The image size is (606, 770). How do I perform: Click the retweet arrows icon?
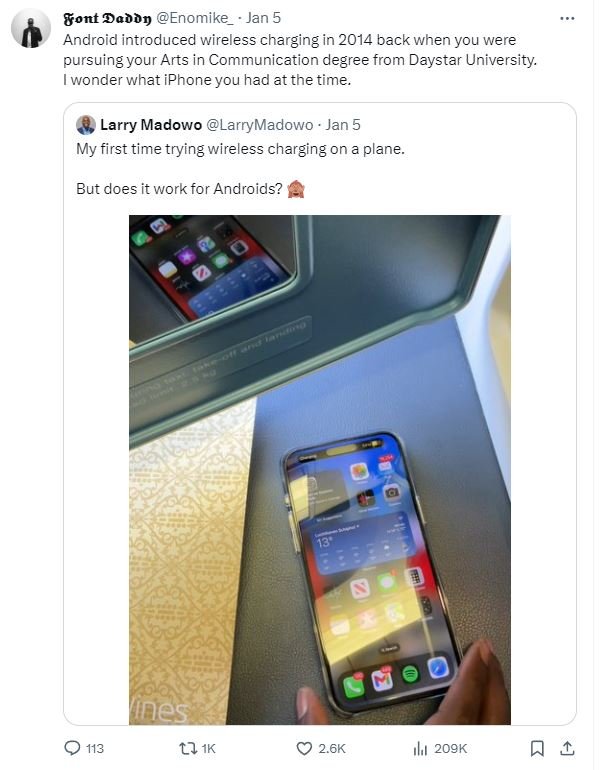pos(187,748)
